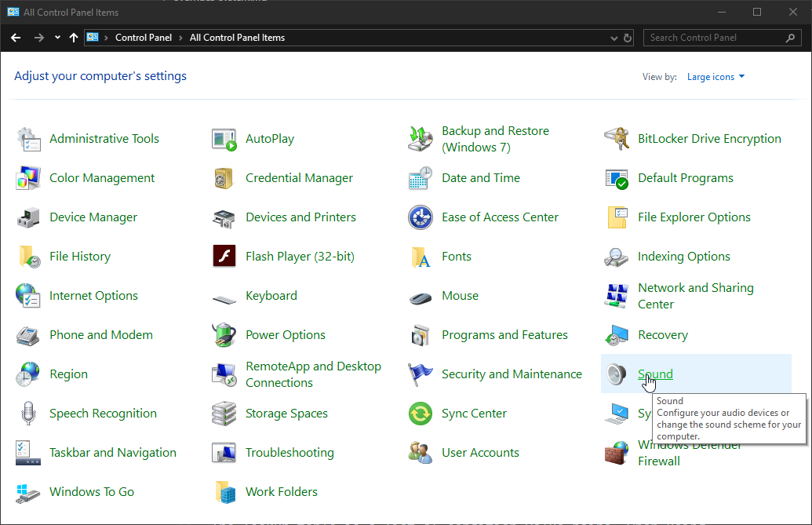Click the Date and Time icon
The image size is (812, 525).
(421, 178)
